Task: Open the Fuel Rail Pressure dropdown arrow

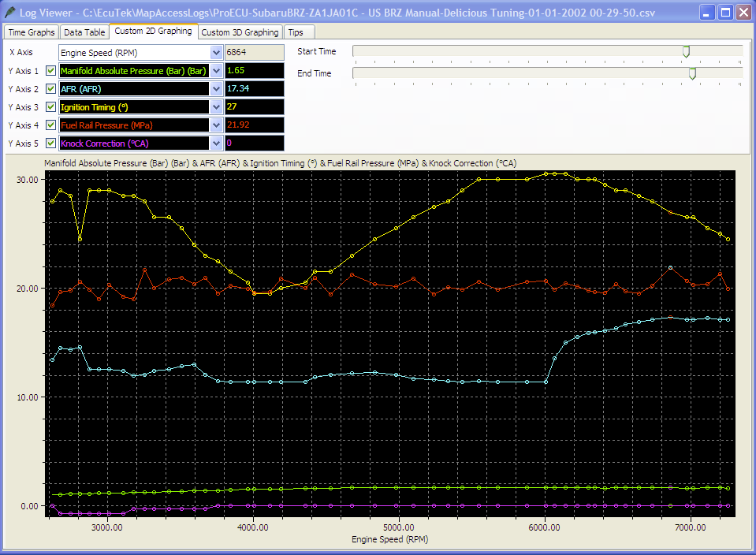Action: coord(217,125)
